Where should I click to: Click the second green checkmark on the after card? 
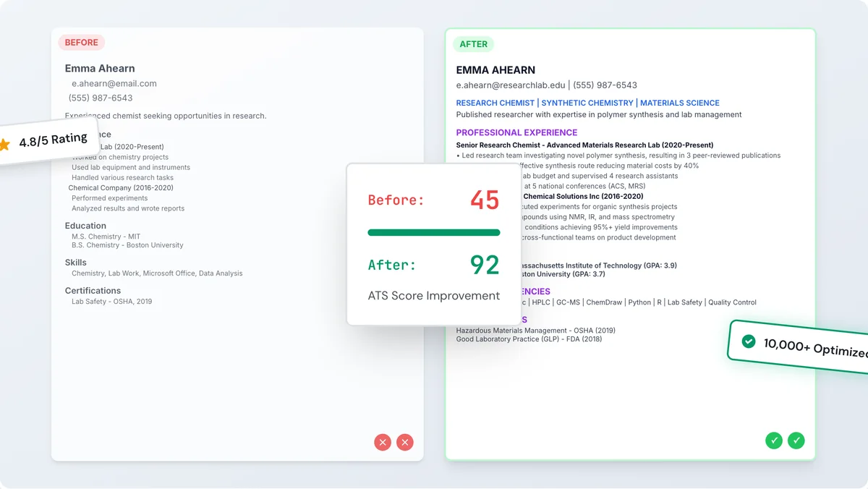(796, 440)
